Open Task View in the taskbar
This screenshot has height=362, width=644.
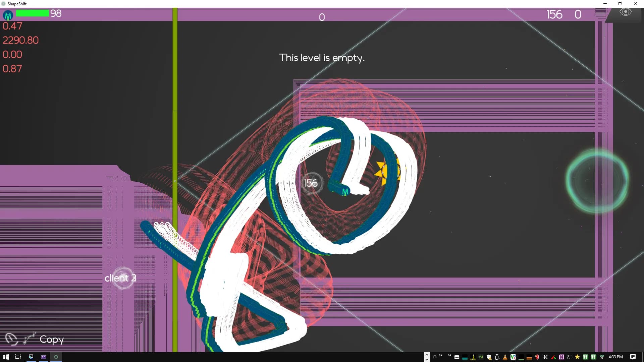[x=18, y=357]
